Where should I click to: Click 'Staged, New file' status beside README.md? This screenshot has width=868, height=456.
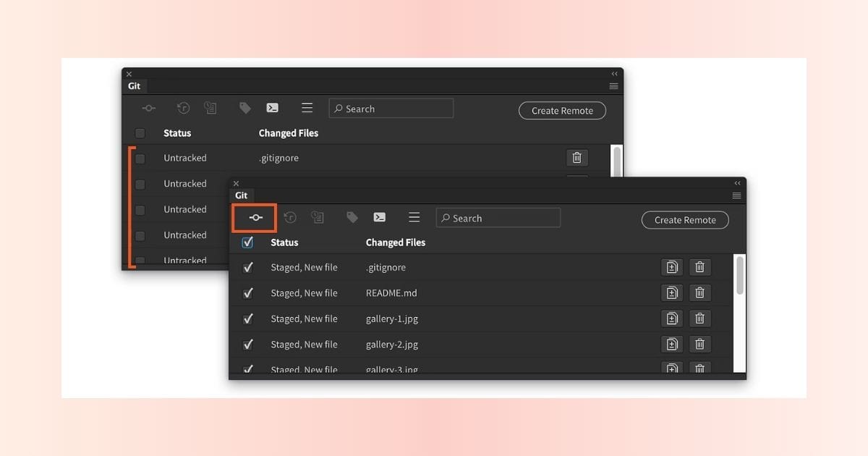pyautogui.click(x=304, y=293)
